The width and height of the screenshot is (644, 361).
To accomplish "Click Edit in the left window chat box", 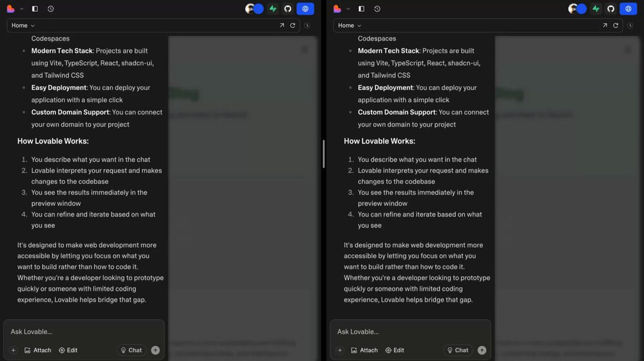I will click(68, 350).
